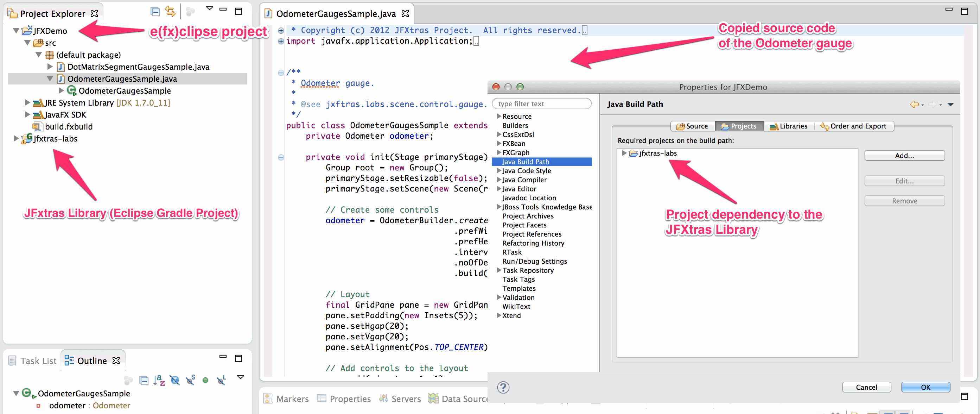
Task: Click the help question mark icon
Action: pyautogui.click(x=503, y=387)
